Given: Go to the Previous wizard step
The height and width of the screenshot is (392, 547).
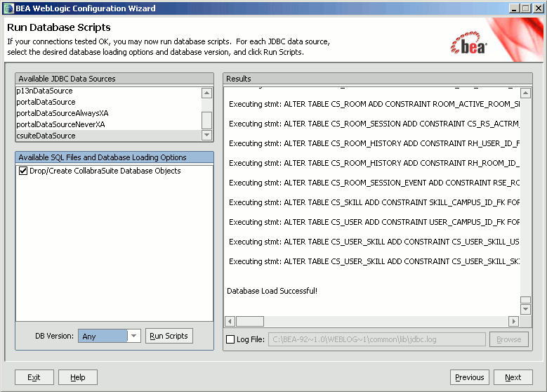Looking at the screenshot, I should click(470, 377).
